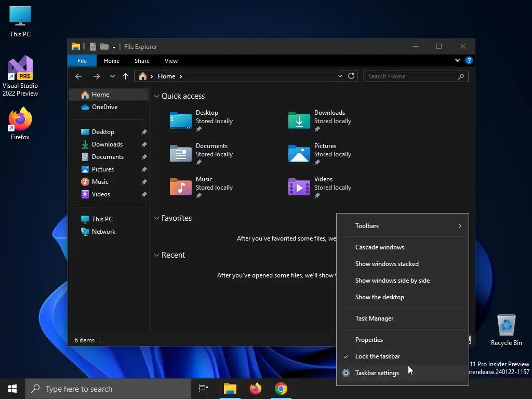Select Network in the navigation pane
The image size is (532, 399).
click(109, 232)
